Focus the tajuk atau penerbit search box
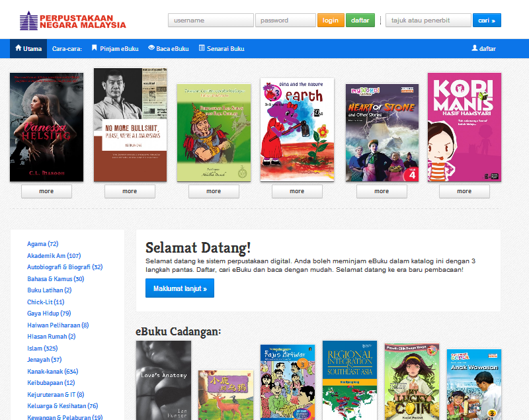This screenshot has height=420, width=529. point(428,21)
